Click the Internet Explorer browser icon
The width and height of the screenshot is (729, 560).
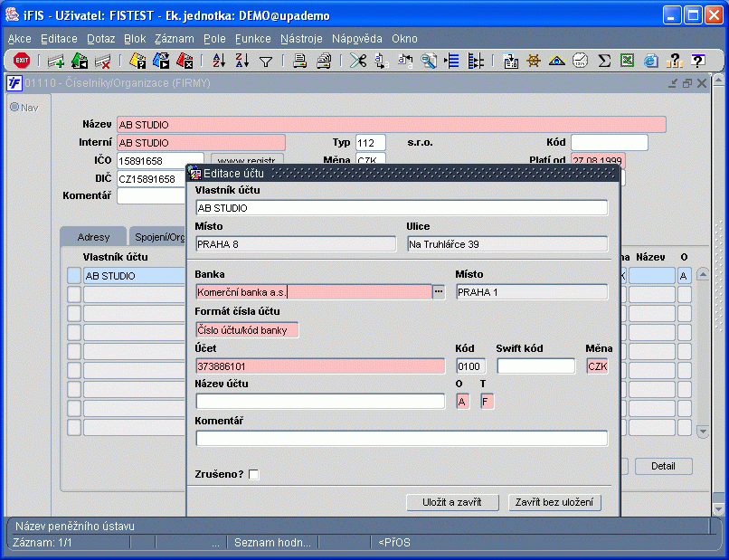[651, 61]
